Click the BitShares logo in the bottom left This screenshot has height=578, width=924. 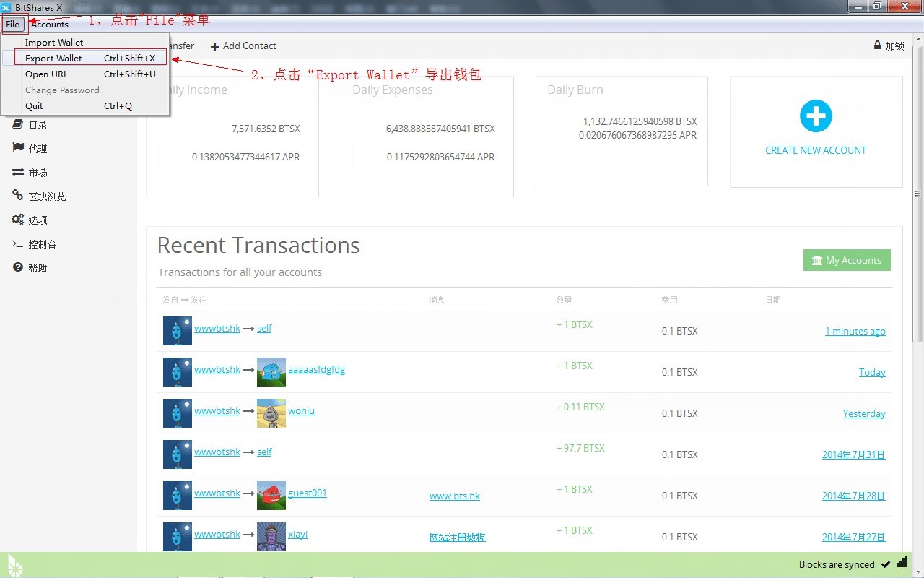tap(14, 565)
